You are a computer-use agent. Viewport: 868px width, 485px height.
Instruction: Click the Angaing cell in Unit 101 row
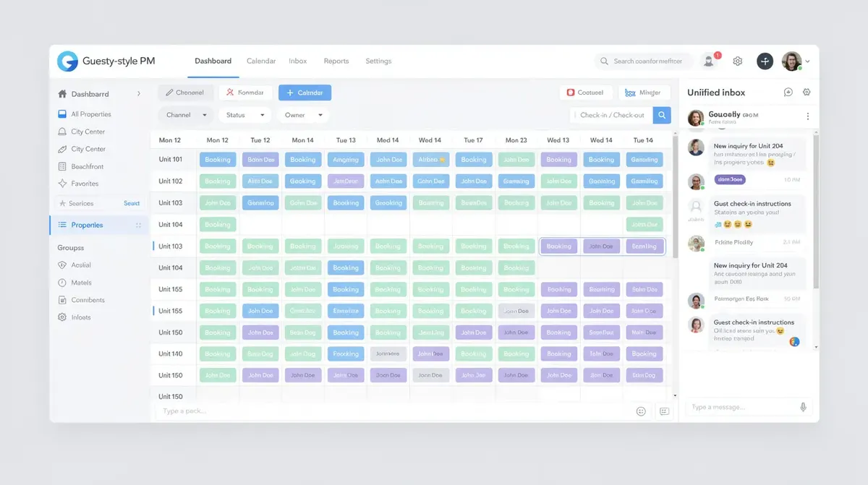[346, 160]
